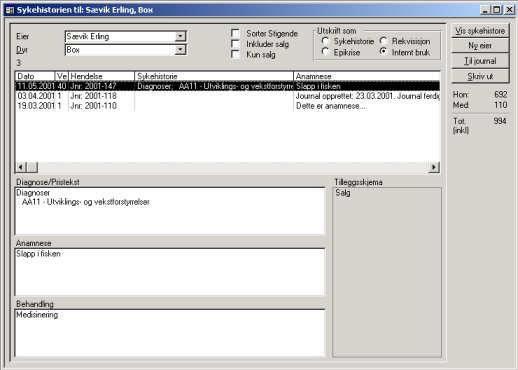Tick the Inkluder salg checkbox
Viewport: 518px width, 370px height.
[235, 44]
